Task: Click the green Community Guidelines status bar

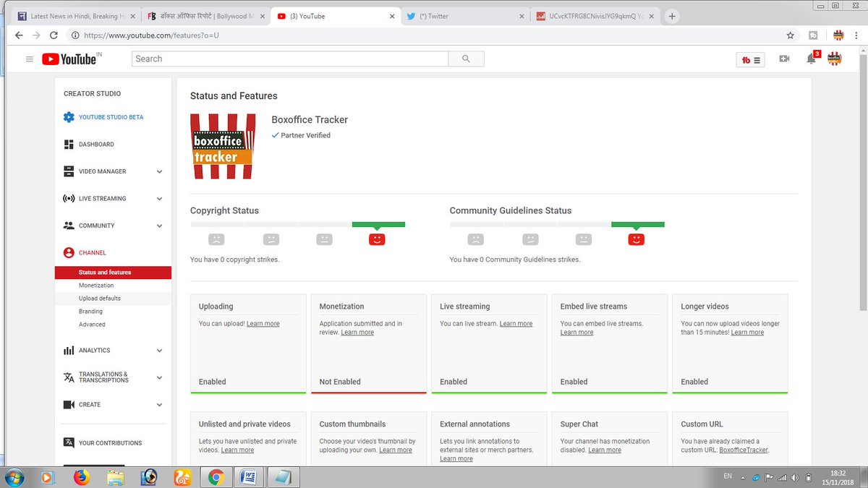Action: pos(637,224)
